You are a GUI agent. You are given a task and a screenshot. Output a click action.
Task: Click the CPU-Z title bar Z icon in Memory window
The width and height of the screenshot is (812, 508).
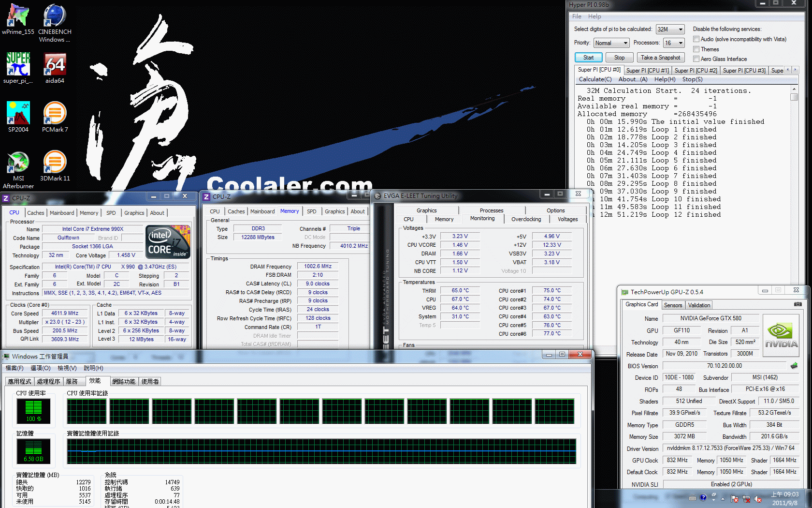coord(206,196)
